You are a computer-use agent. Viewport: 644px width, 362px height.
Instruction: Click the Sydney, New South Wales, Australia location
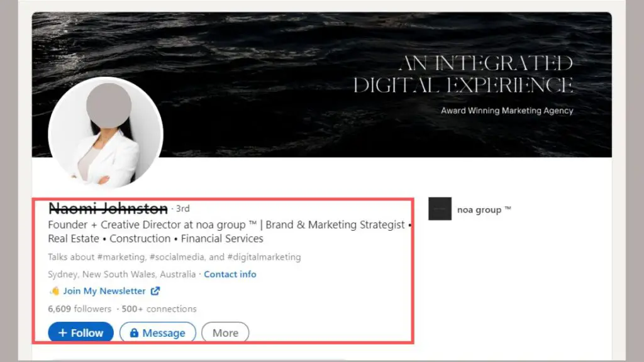pyautogui.click(x=122, y=274)
